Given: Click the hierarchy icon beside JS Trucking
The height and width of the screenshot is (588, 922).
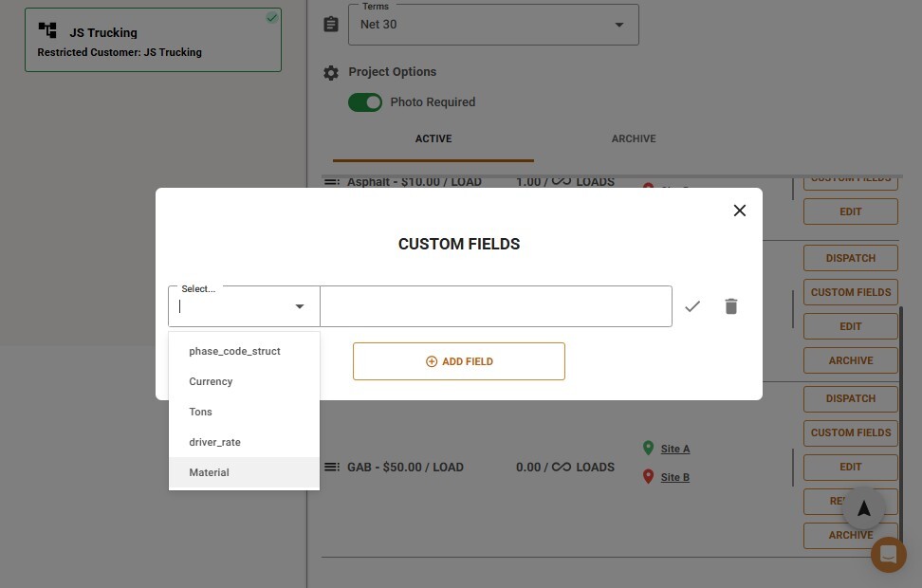Looking at the screenshot, I should (47, 29).
